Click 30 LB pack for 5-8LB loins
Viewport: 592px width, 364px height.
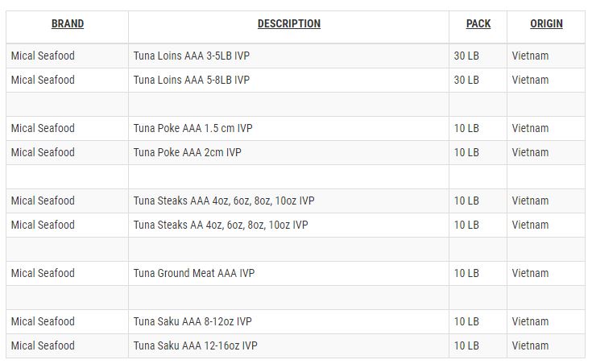[x=466, y=80]
